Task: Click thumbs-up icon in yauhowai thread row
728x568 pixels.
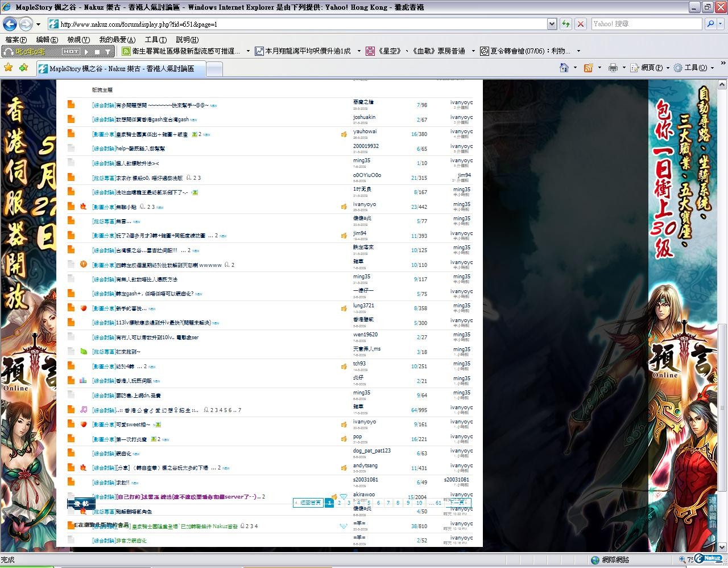Action: tap(344, 134)
